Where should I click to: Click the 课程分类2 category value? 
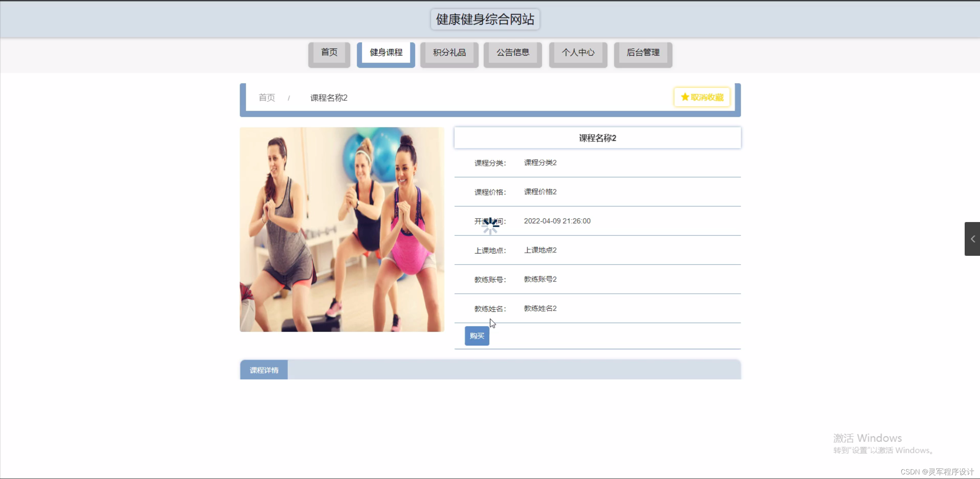(x=540, y=162)
